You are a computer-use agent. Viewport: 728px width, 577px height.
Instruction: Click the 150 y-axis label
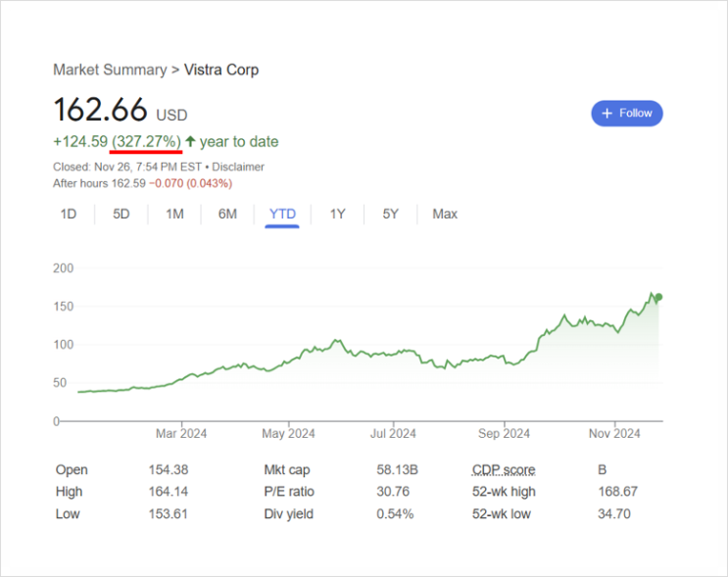(63, 307)
